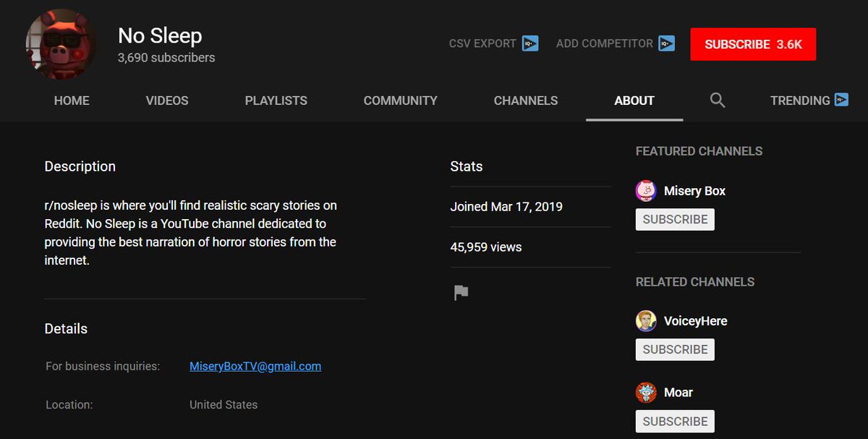Go to the Community tab

click(401, 101)
